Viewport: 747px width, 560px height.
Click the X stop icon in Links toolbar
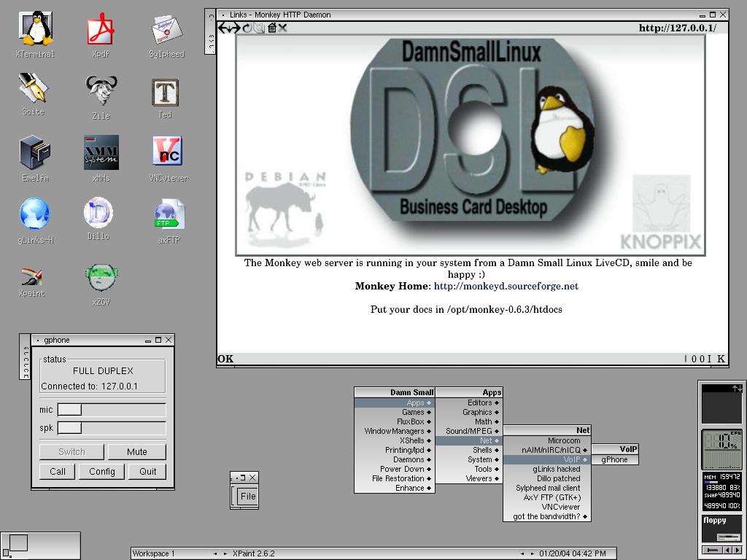click(x=282, y=28)
